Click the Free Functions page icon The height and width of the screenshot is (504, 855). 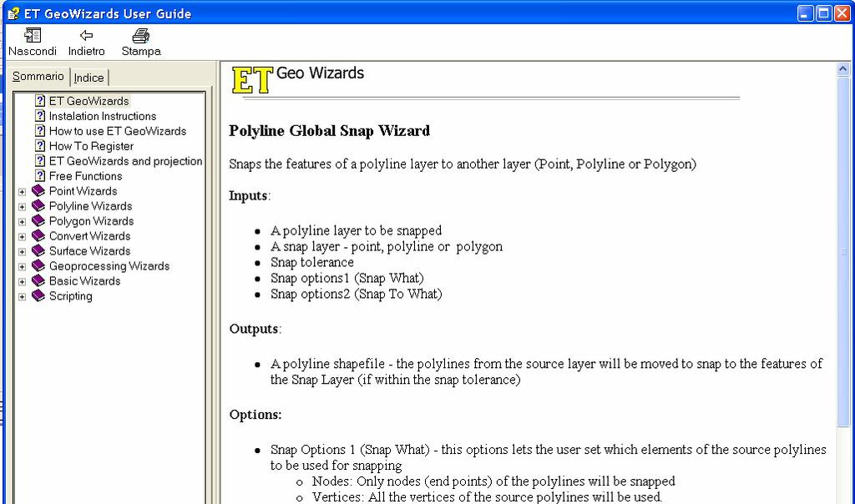(40, 175)
